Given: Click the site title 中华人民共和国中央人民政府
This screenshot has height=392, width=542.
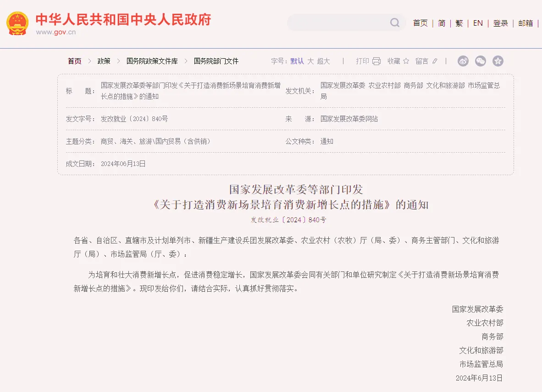Looking at the screenshot, I should point(123,19).
